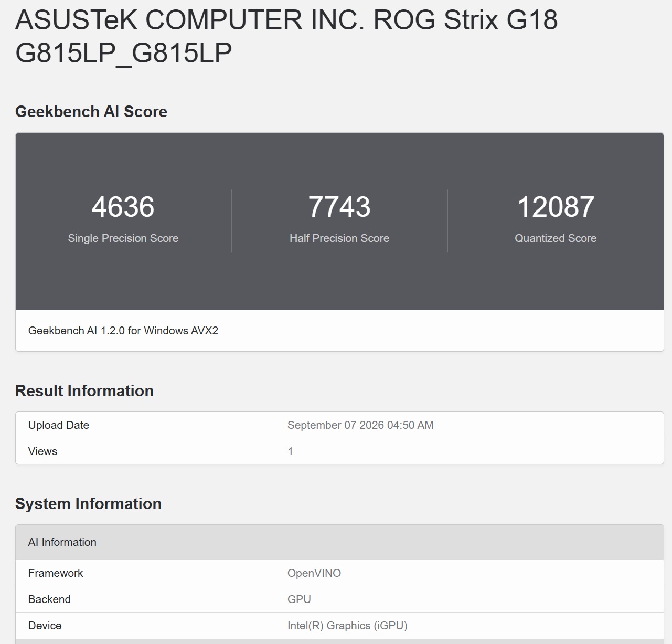Viewport: 672px width, 644px height.
Task: Click the Views row label
Action: 42,451
